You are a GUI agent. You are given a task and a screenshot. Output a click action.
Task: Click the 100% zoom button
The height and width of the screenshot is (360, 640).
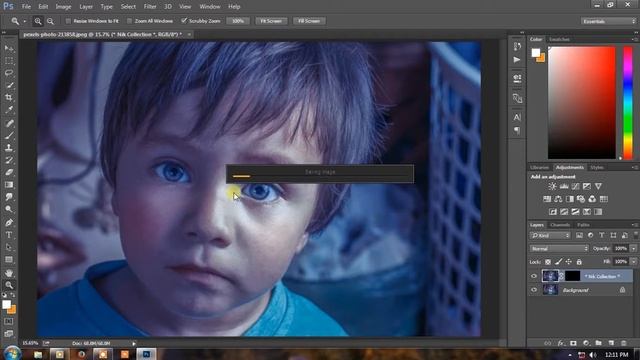pyautogui.click(x=238, y=21)
